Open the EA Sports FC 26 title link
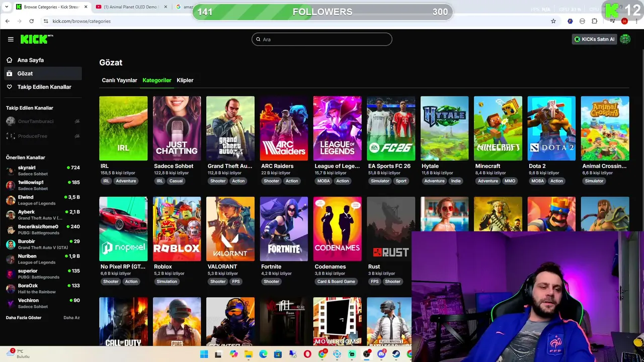Image resolution: width=644 pixels, height=362 pixels. click(x=389, y=166)
